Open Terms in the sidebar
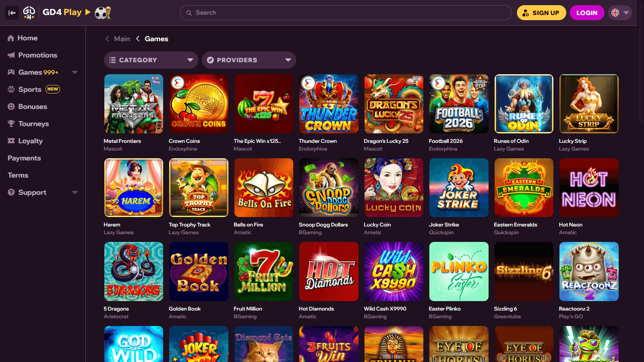 pyautogui.click(x=18, y=175)
